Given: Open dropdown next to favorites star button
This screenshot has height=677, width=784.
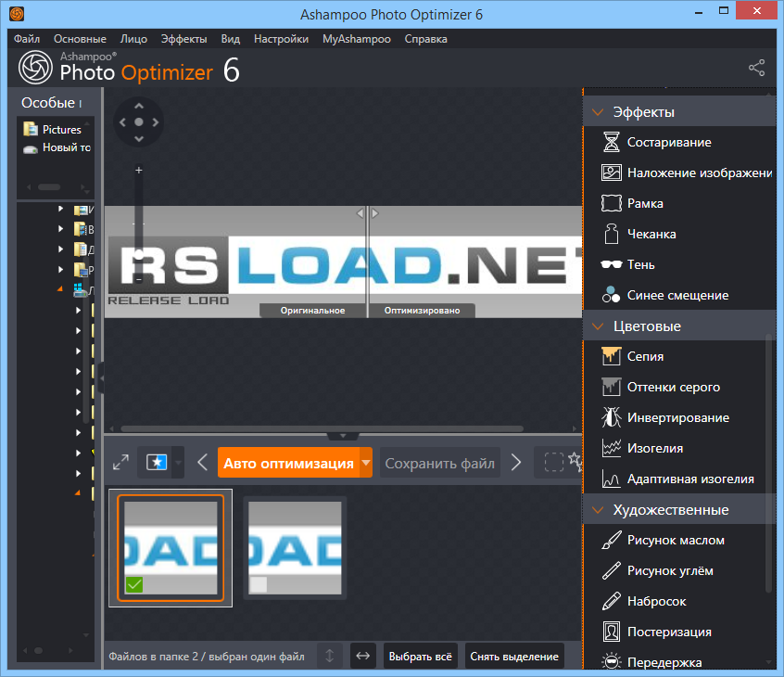Looking at the screenshot, I should tap(179, 462).
